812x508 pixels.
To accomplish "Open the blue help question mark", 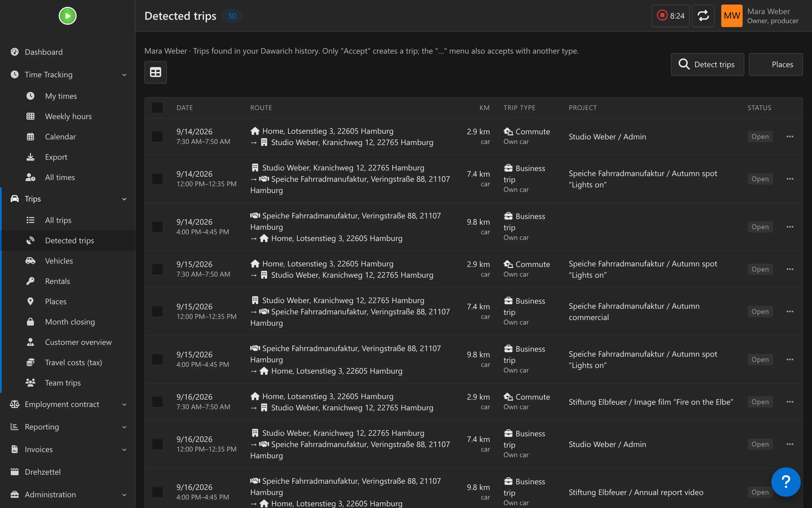I will pyautogui.click(x=786, y=482).
